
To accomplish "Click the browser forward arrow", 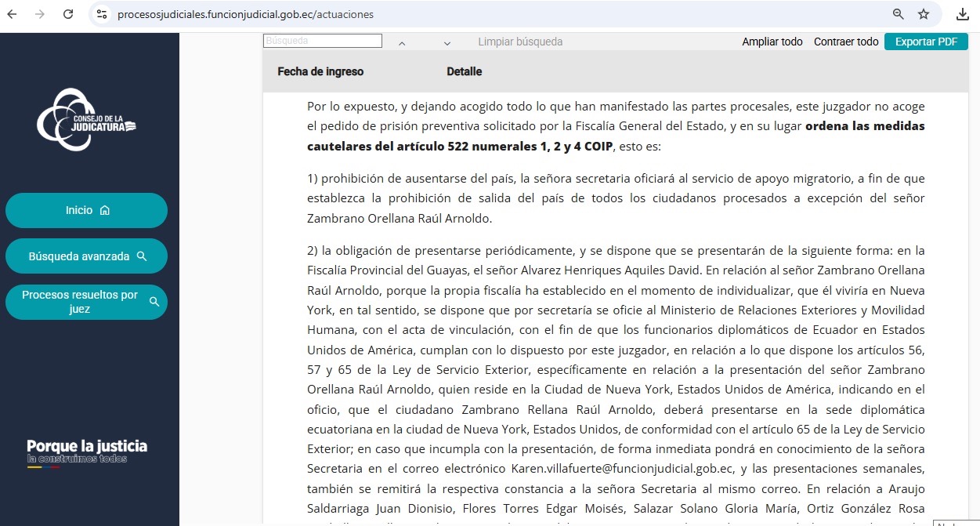I will [x=40, y=14].
